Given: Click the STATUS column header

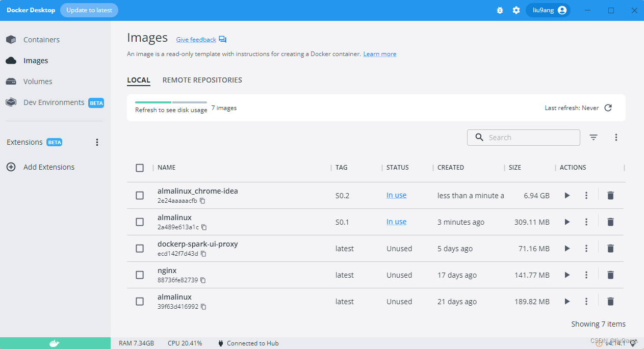Looking at the screenshot, I should pyautogui.click(x=398, y=168).
